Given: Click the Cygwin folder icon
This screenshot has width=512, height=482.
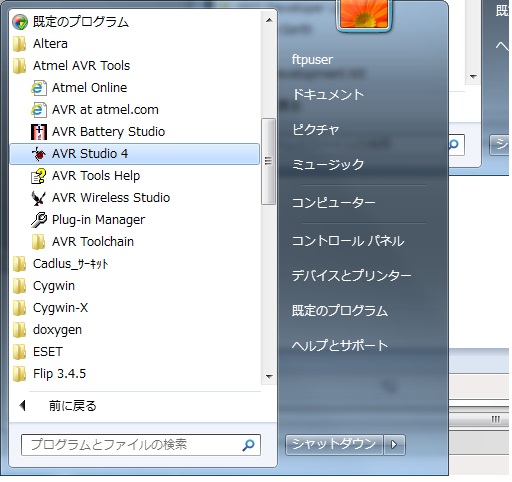Looking at the screenshot, I should [20, 286].
